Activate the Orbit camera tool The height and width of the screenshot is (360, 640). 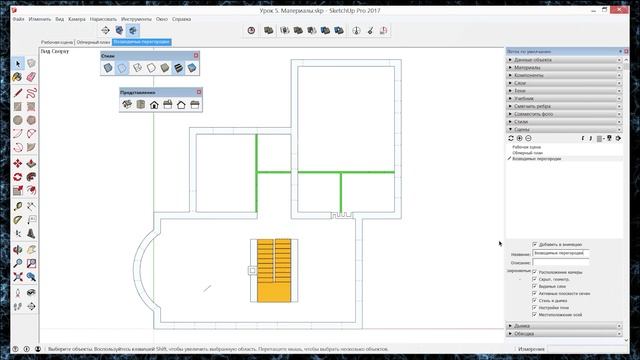[x=18, y=250]
